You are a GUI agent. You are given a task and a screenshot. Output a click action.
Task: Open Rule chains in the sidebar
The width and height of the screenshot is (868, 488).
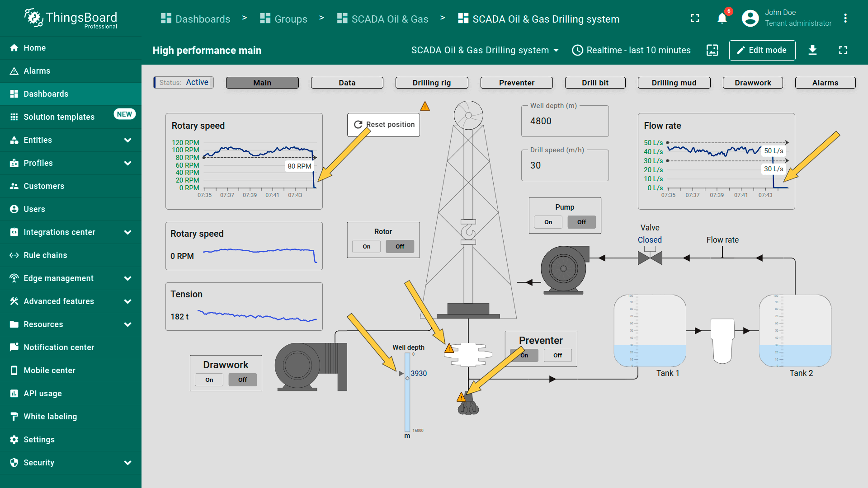tap(45, 255)
